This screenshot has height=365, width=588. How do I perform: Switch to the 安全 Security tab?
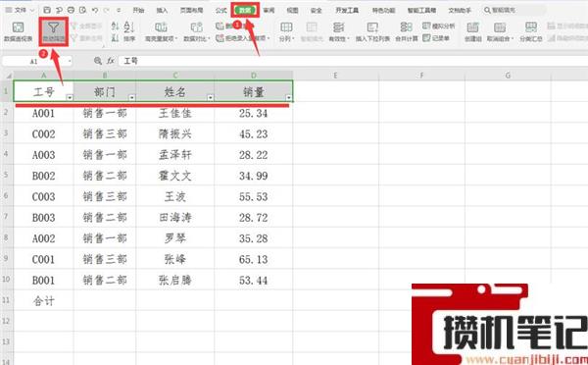tap(317, 10)
